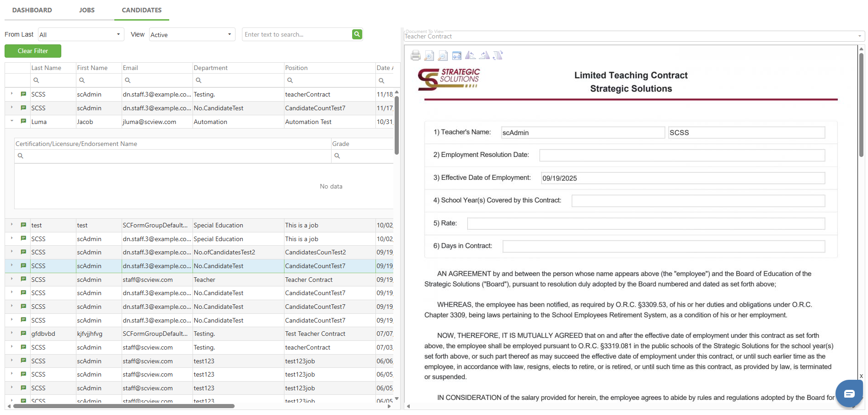Click the Clear Filter button

pyautogui.click(x=33, y=51)
